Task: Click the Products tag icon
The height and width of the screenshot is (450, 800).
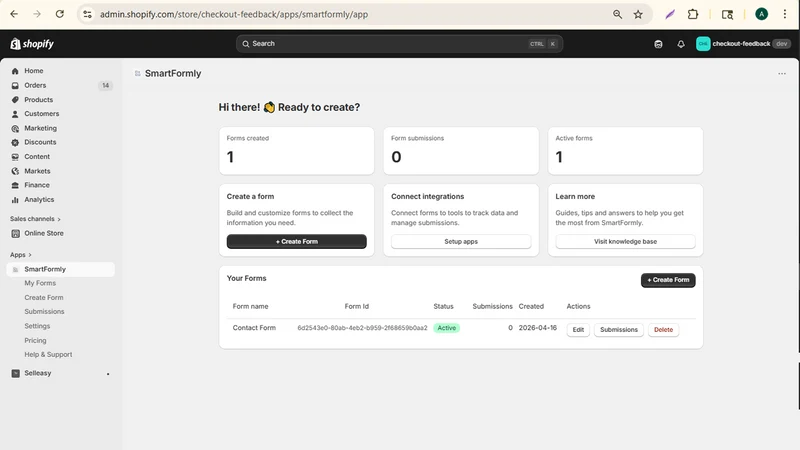Action: [15, 99]
